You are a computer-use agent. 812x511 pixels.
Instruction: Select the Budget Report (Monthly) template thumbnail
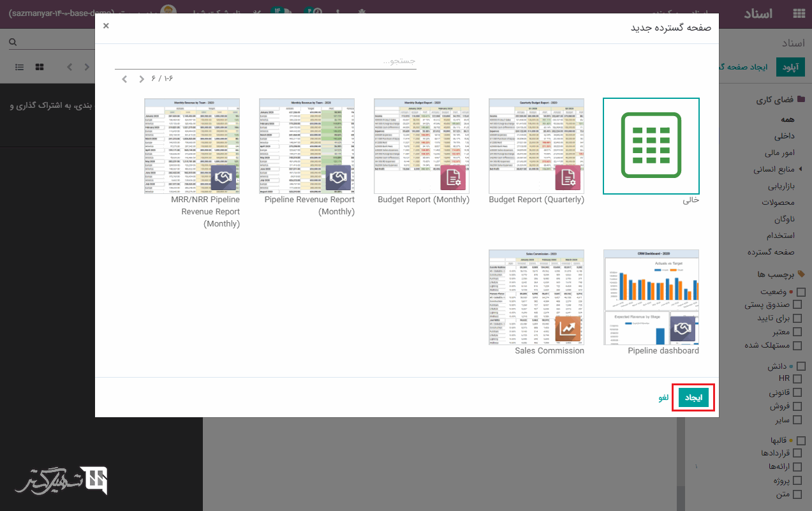coord(422,146)
